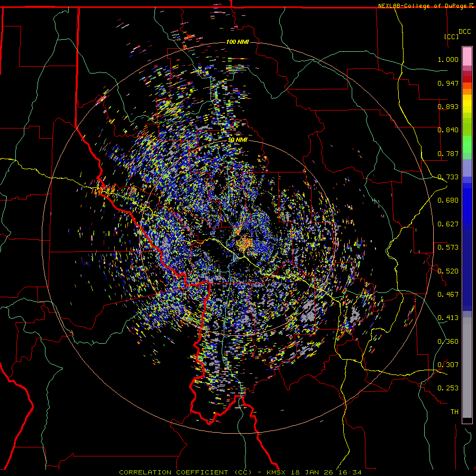Viewport: 476px width, 476px height.
Task: Click the TH threshold label
Action: [454, 412]
